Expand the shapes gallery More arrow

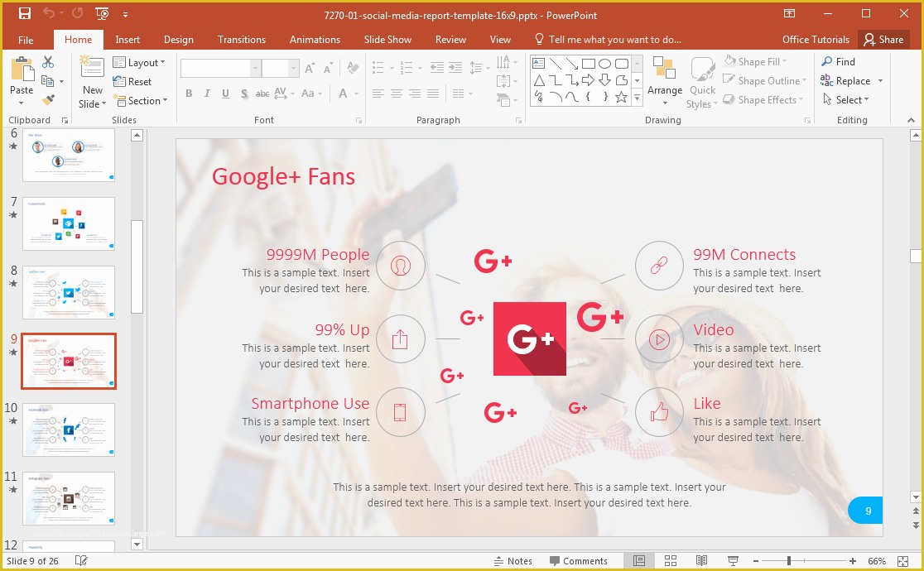[637, 98]
